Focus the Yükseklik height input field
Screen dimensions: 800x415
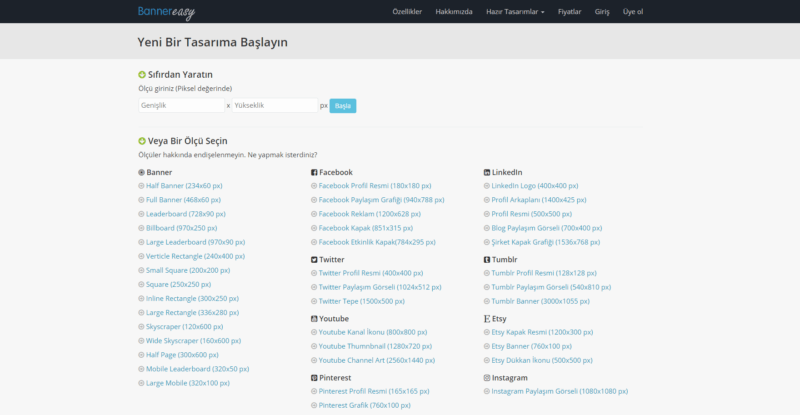click(274, 105)
